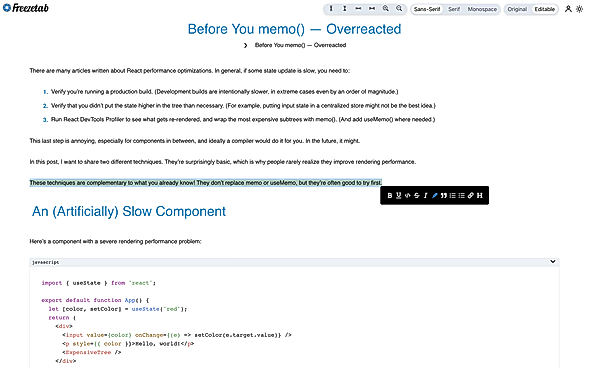Click the zoom in magnifier icon
Image resolution: width=589 pixels, height=368 pixels.
point(386,9)
